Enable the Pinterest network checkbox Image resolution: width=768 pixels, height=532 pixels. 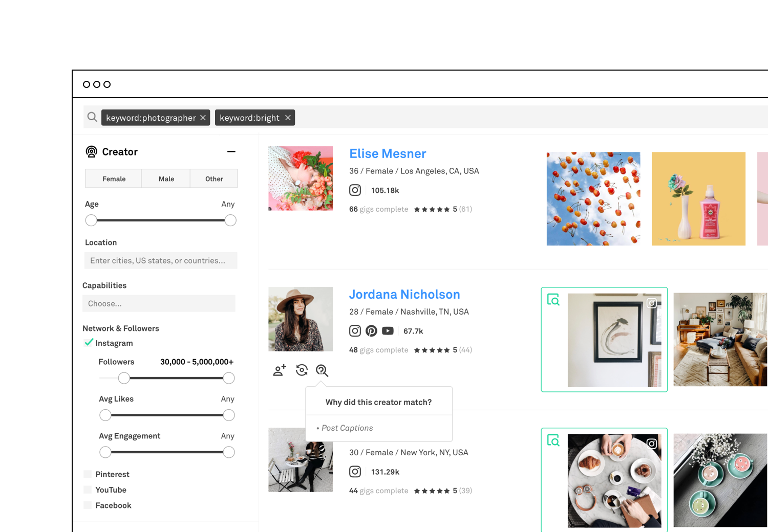pos(88,474)
